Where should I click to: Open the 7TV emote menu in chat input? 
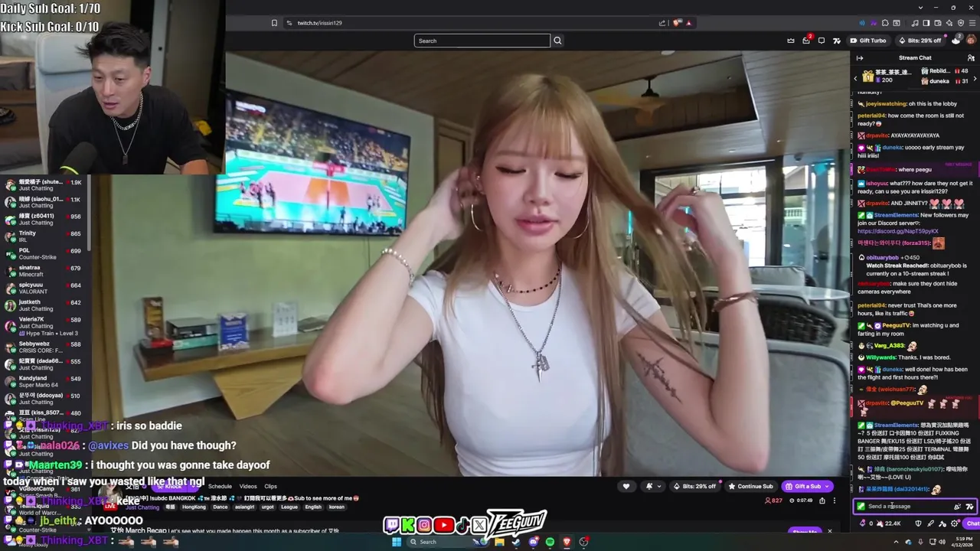(969, 507)
